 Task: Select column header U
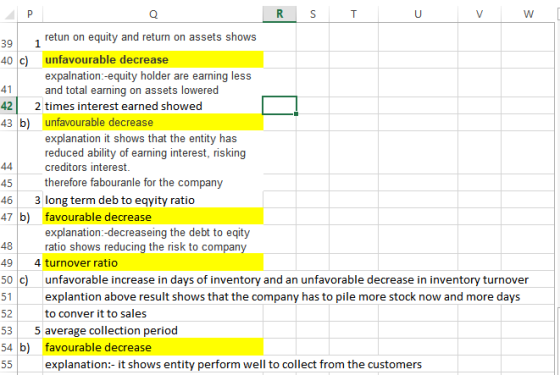pyautogui.click(x=418, y=14)
